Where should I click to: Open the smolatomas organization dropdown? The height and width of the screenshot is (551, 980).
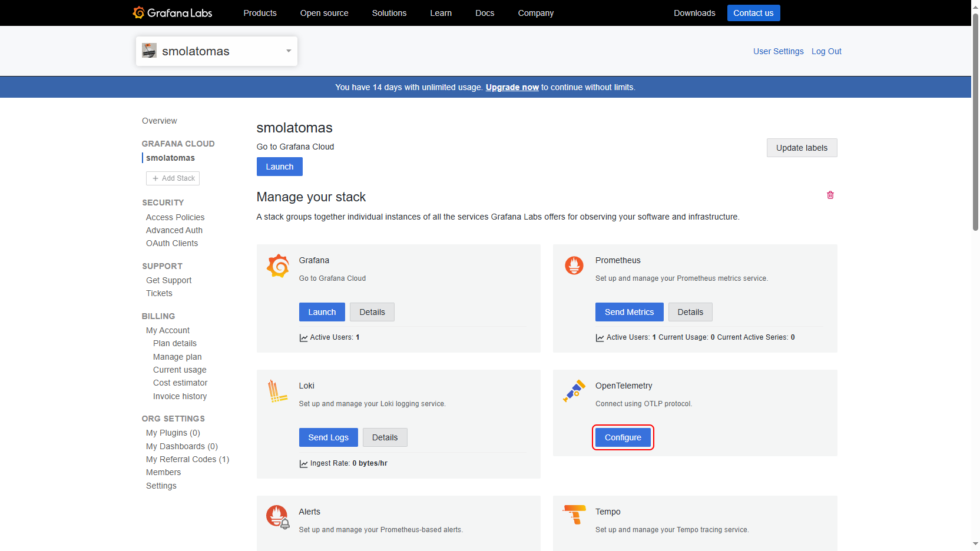217,51
